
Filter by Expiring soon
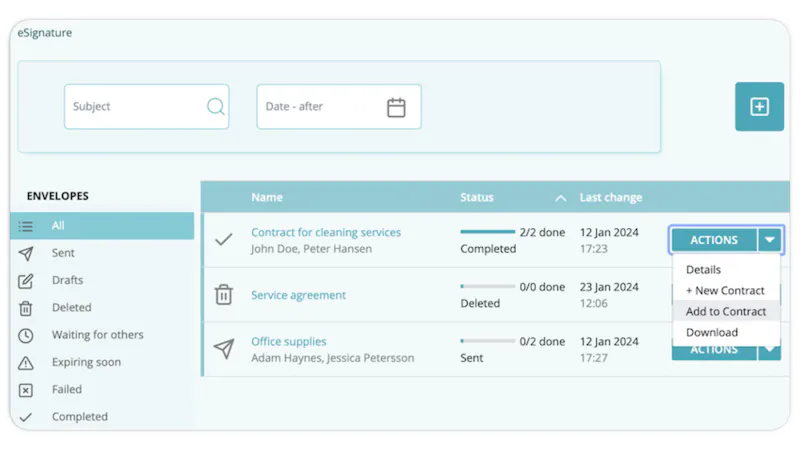86,362
